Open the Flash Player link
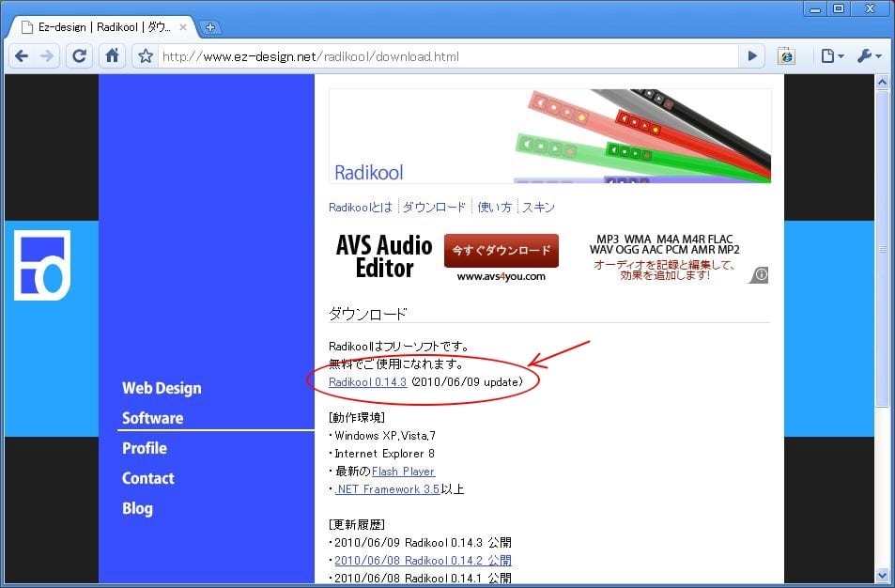 (403, 472)
